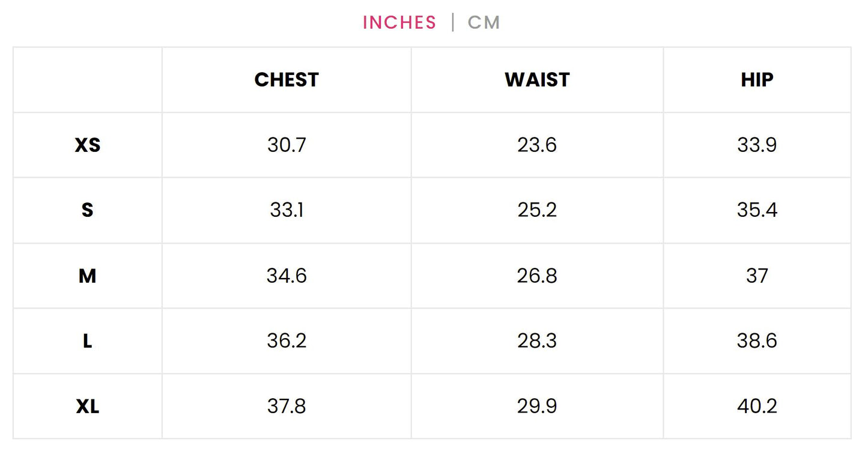
Task: Click the XS chest value 30.7
Action: 287,145
